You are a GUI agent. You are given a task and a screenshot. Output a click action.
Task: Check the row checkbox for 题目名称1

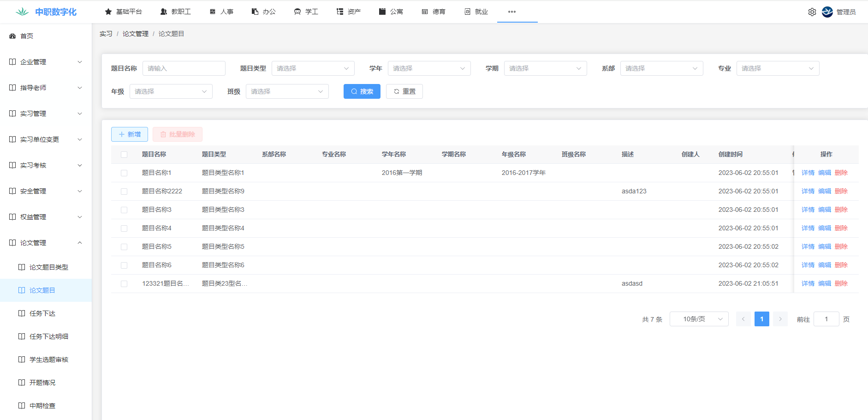[124, 173]
